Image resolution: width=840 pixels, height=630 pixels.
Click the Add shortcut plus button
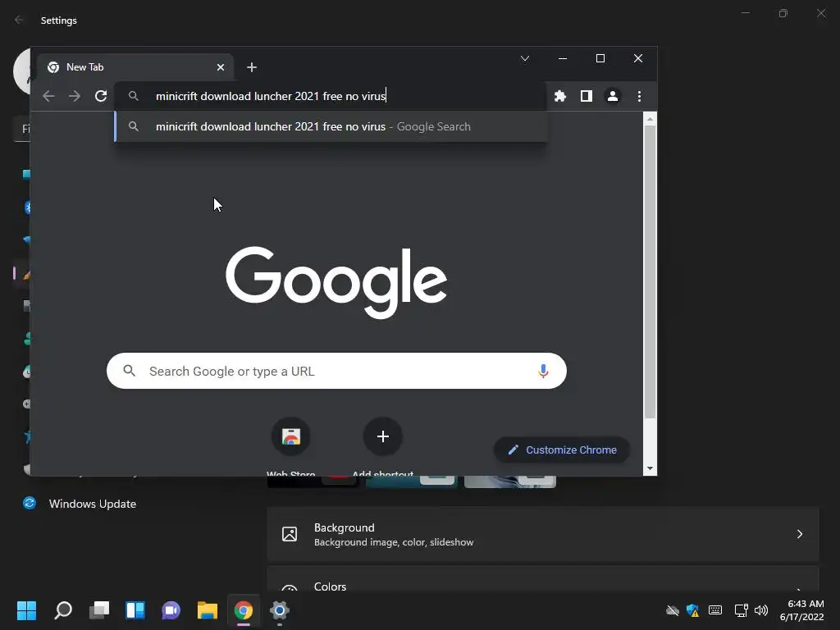coord(382,436)
